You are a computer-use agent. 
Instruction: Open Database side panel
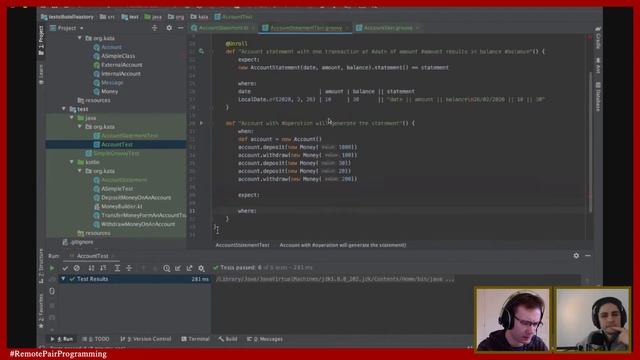click(x=598, y=96)
